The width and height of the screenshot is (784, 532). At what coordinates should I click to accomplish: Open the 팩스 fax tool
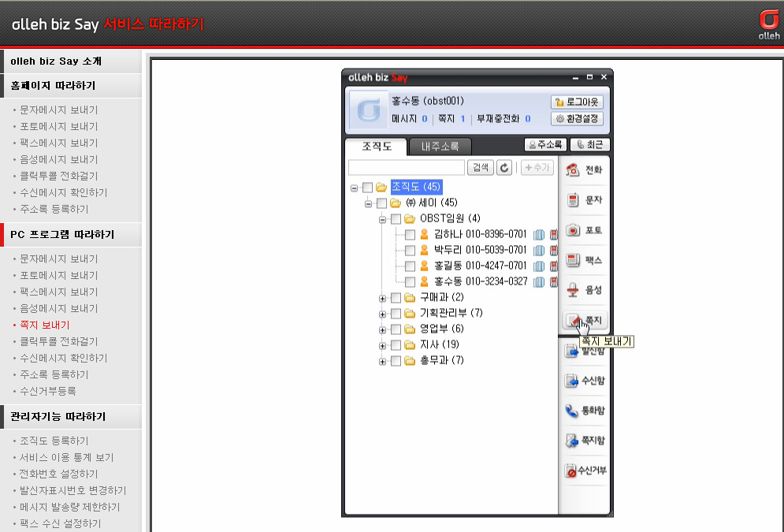tap(584, 260)
